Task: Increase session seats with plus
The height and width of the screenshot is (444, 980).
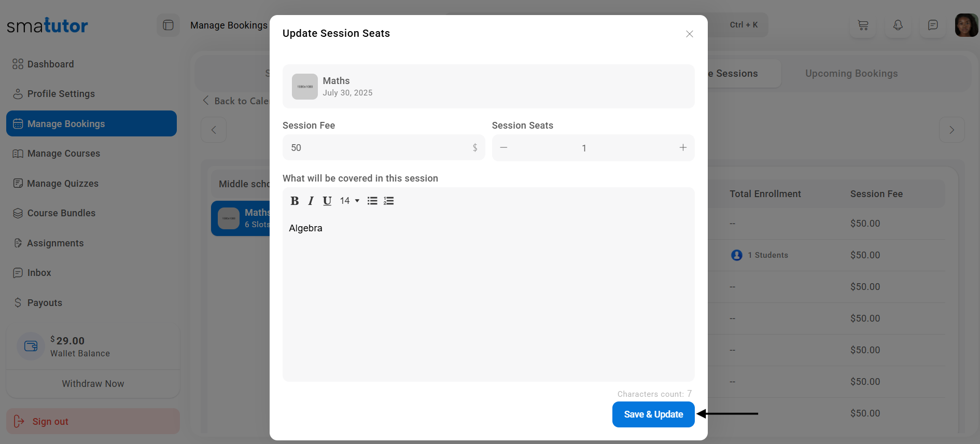Action: [x=683, y=148]
